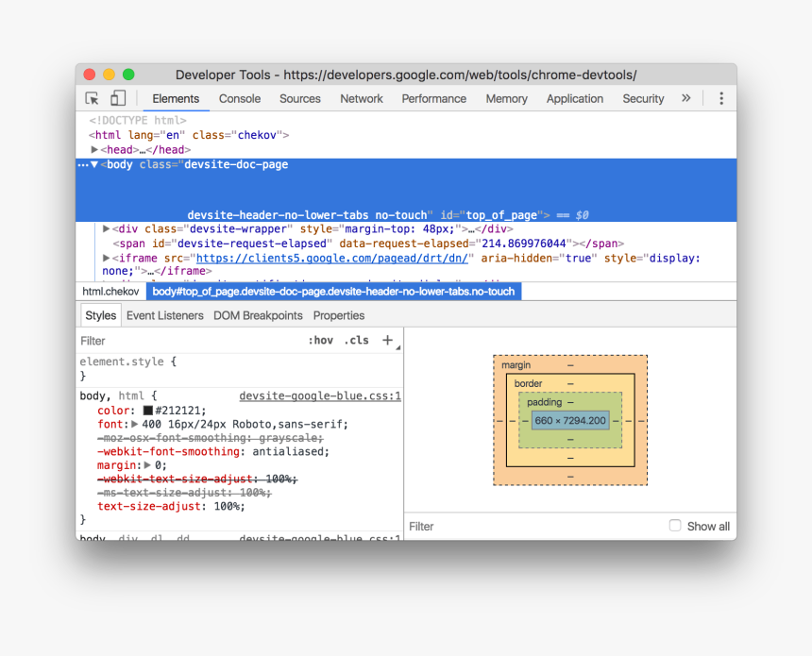Select html.chekov in the breadcrumb bar

tap(110, 291)
